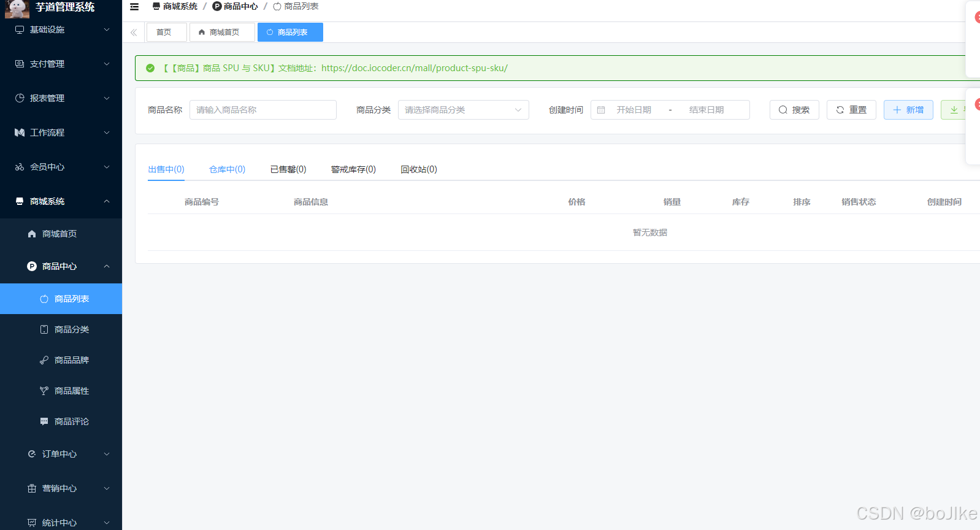Open 商城首页 from sidebar
The height and width of the screenshot is (530, 980).
59,234
